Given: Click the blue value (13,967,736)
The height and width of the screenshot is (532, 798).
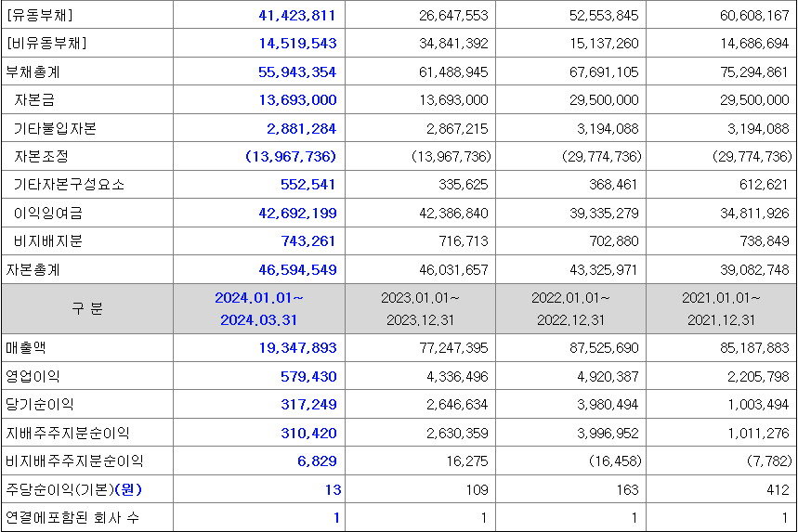Looking at the screenshot, I should (291, 156).
